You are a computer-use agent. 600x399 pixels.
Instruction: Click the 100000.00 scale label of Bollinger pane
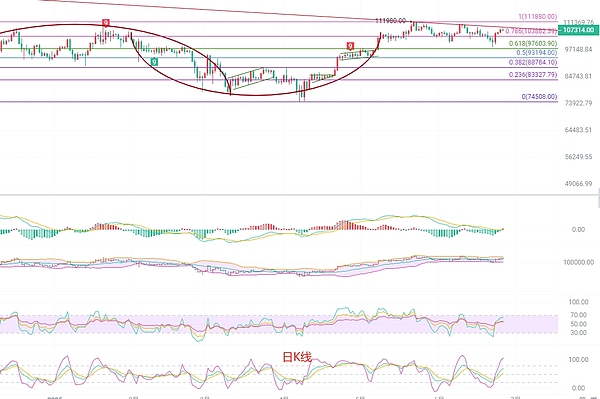578,262
